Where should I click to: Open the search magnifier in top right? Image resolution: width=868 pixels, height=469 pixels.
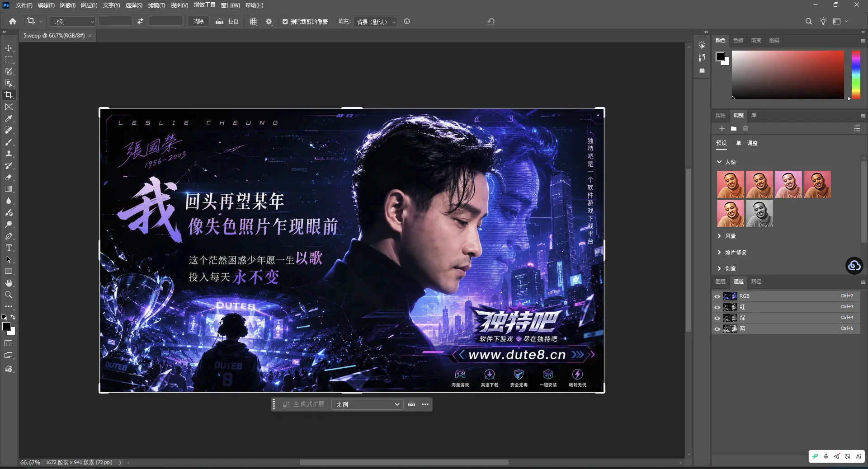(808, 21)
